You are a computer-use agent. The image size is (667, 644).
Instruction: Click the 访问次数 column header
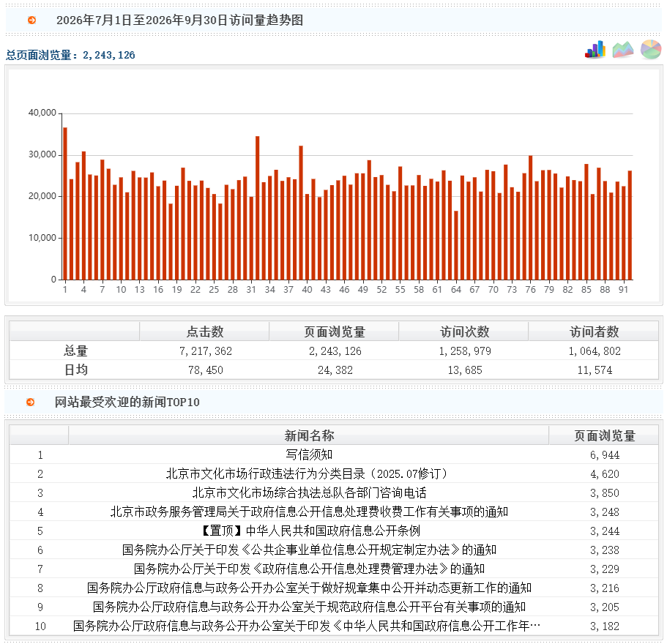coord(464,332)
